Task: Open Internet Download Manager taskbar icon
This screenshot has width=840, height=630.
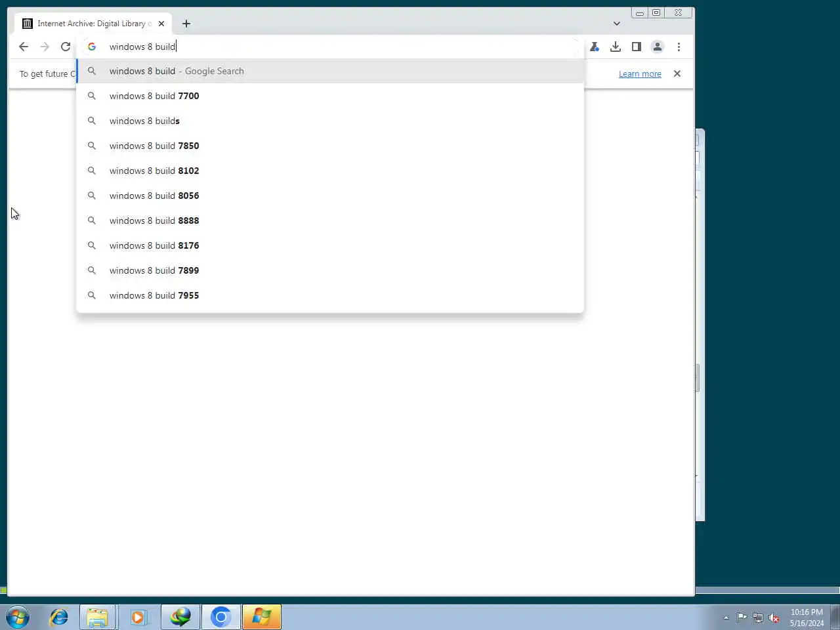Action: click(180, 618)
